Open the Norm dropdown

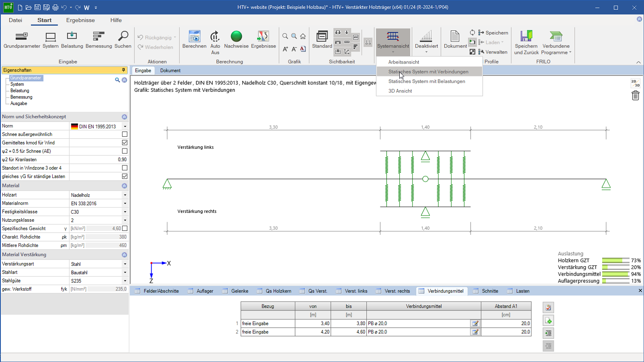125,126
